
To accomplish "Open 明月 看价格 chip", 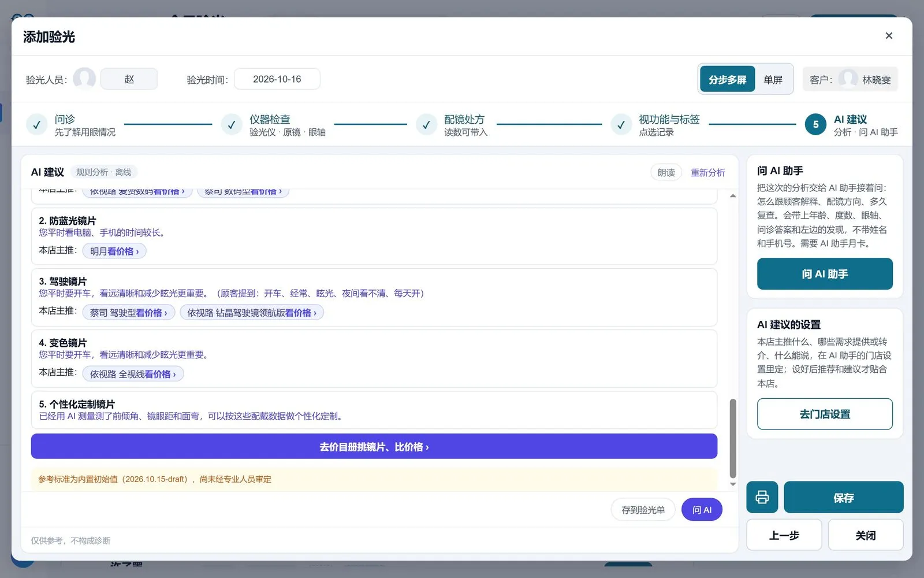I will click(114, 251).
